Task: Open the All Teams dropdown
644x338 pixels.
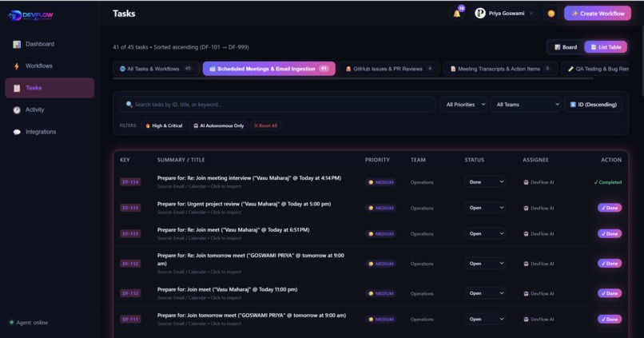Action: tap(526, 105)
